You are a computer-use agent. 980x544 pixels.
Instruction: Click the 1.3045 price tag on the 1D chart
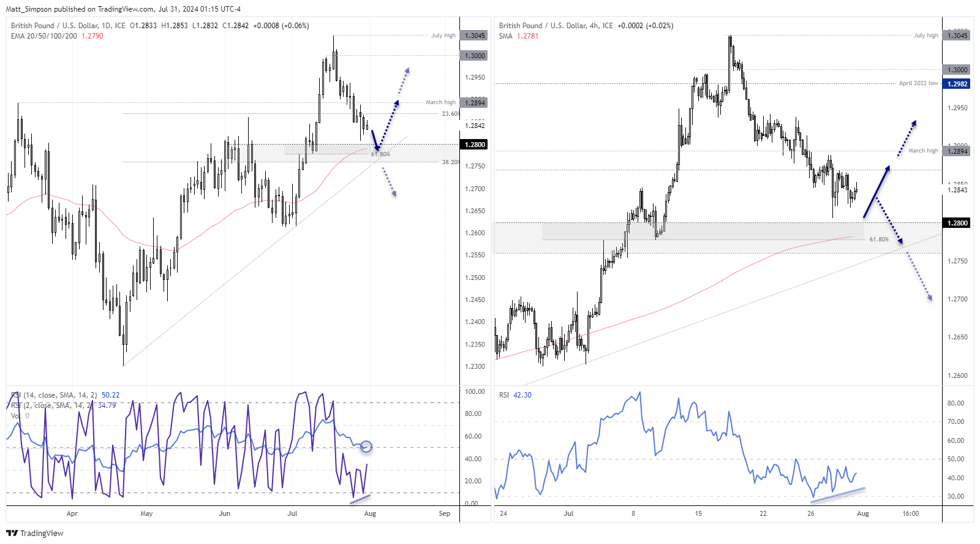[x=475, y=36]
